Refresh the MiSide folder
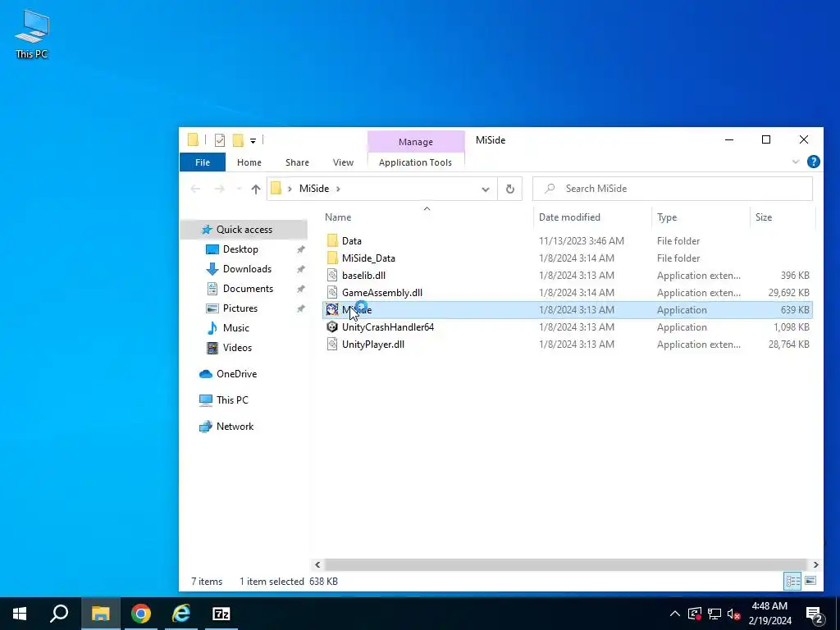The height and width of the screenshot is (630, 840). click(510, 189)
